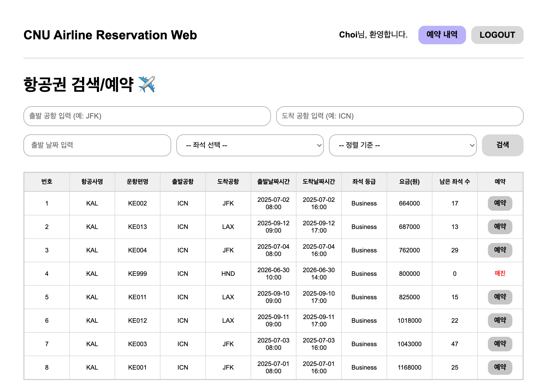Click the 운항편명 column header
546x392 pixels.
138,182
